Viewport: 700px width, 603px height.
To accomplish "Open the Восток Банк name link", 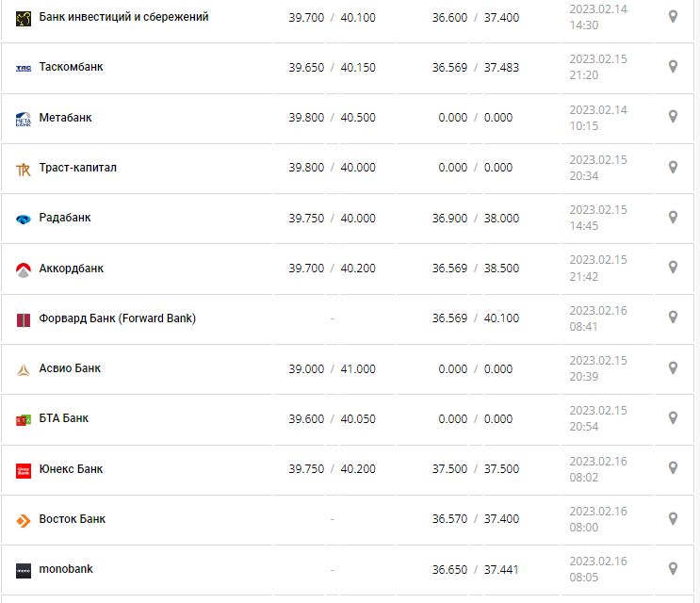I will click(x=72, y=519).
